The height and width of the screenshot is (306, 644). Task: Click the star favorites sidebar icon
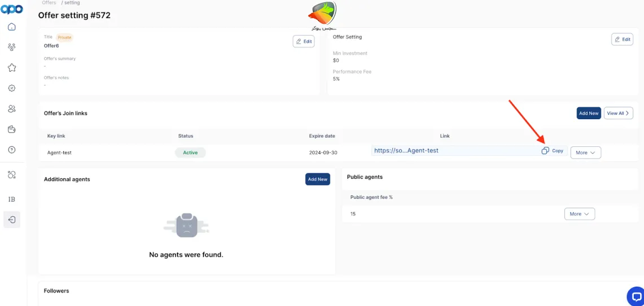pos(12,68)
